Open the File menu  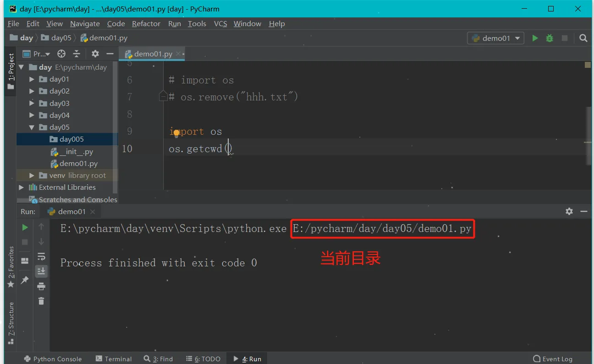(x=13, y=23)
